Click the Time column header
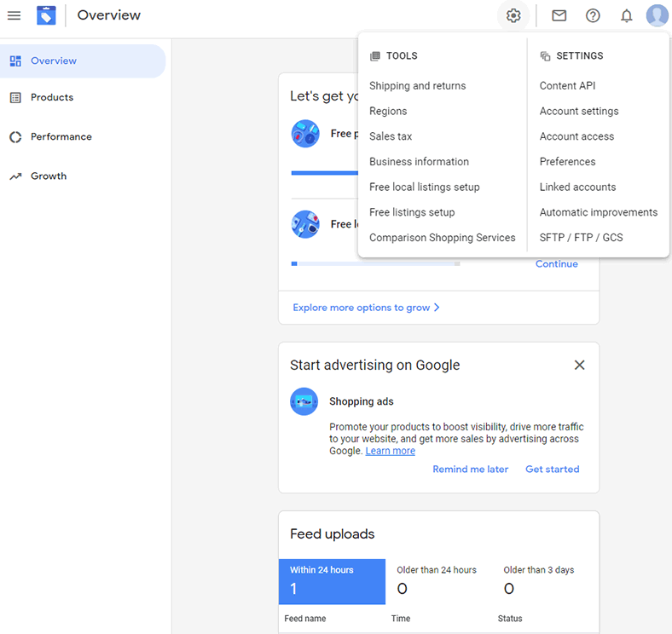Screen dimensions: 672x634 coord(401,619)
